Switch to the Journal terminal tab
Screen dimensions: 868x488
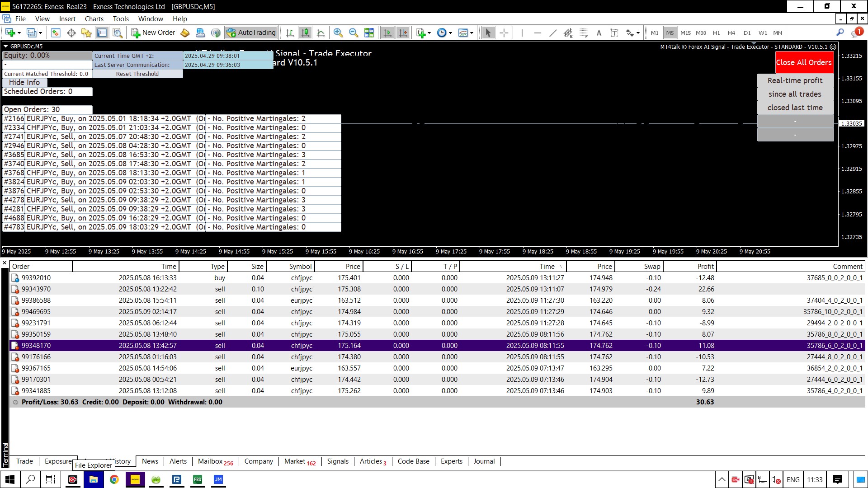(x=484, y=461)
